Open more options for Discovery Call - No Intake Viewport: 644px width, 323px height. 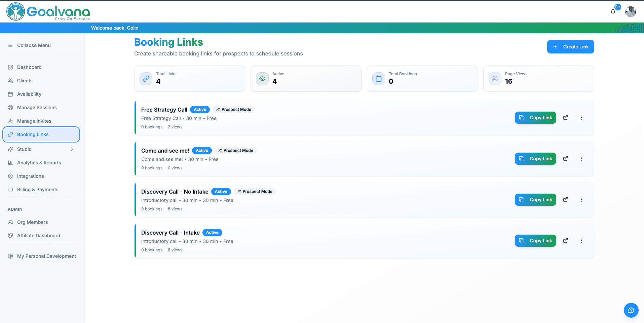coord(582,200)
